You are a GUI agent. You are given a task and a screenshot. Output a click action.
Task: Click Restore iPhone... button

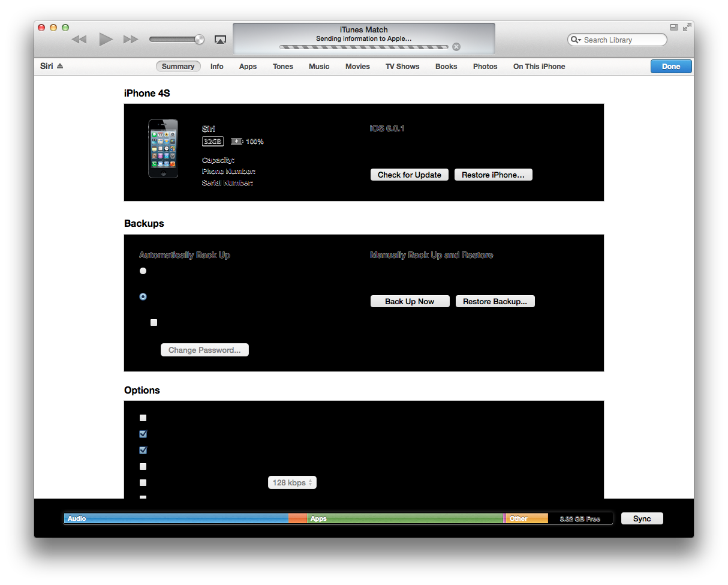click(x=493, y=175)
